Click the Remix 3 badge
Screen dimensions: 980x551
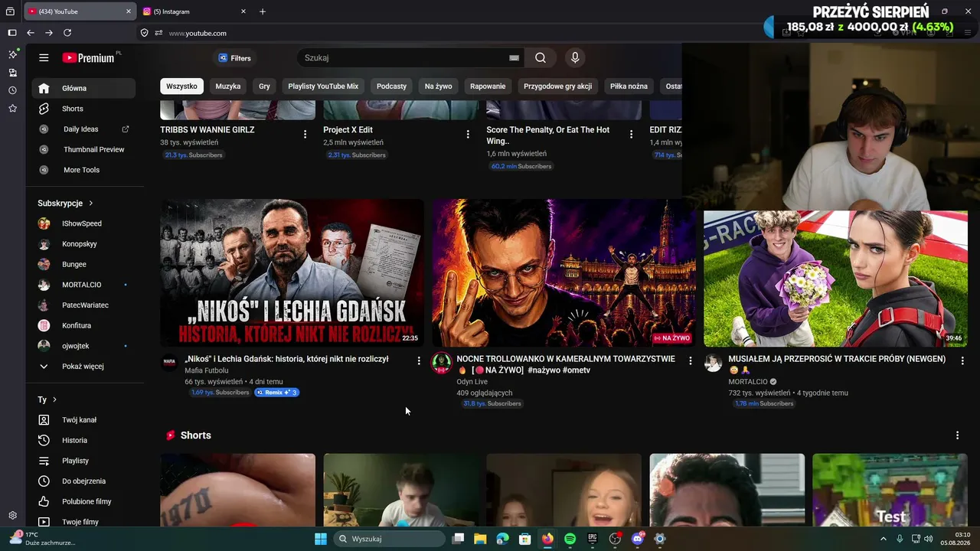click(276, 393)
